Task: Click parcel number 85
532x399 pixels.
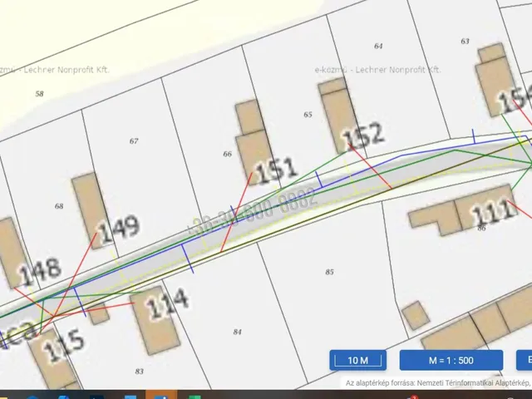Action: pos(330,272)
